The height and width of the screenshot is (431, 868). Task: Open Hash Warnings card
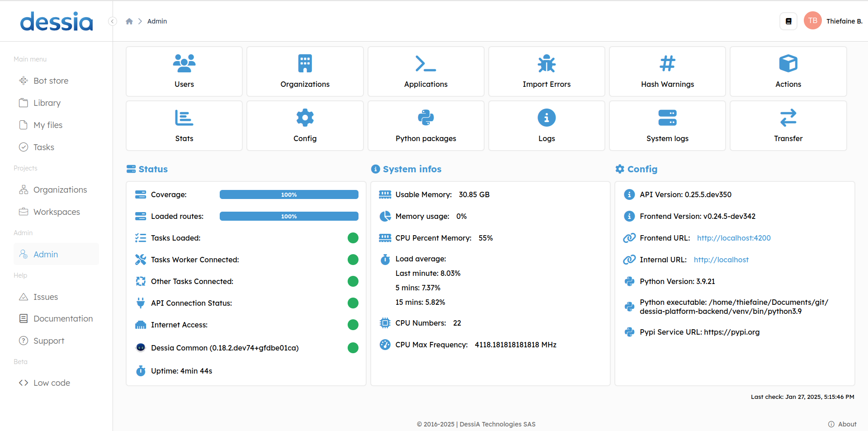click(667, 71)
